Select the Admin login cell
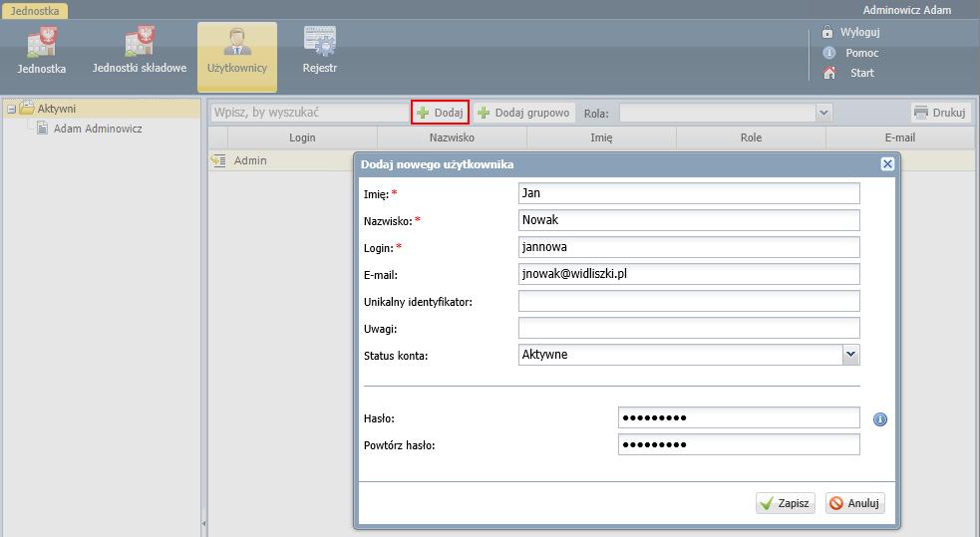The image size is (980, 537). tap(250, 160)
